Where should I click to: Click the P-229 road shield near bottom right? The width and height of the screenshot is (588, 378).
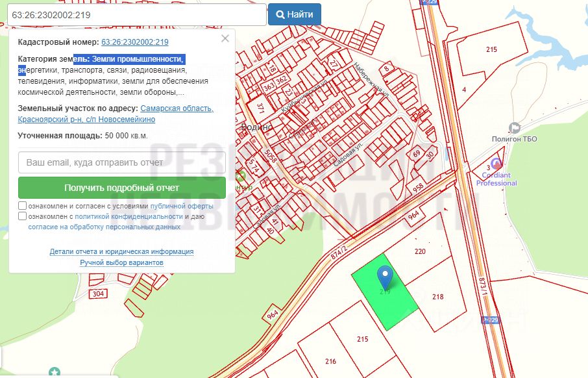(x=491, y=320)
